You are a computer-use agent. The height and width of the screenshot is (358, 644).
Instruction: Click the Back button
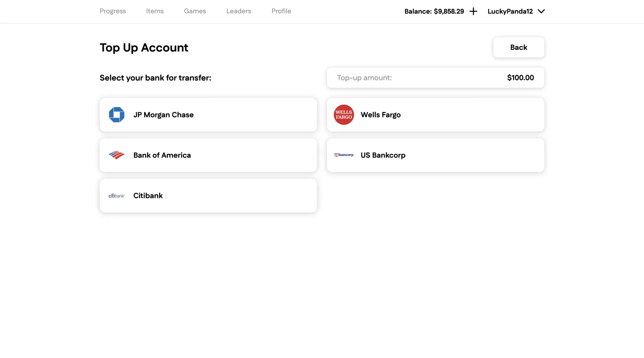tap(519, 48)
